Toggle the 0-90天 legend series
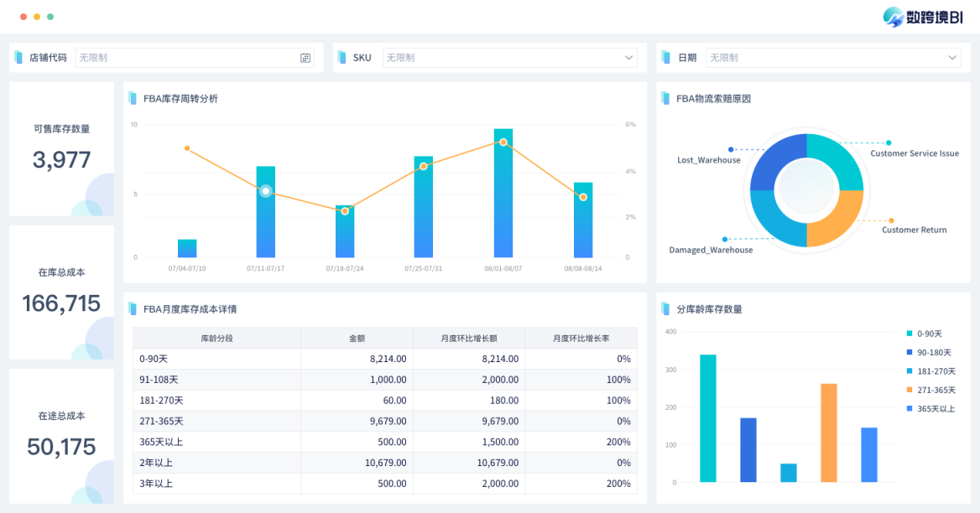The image size is (980, 513). (x=930, y=334)
